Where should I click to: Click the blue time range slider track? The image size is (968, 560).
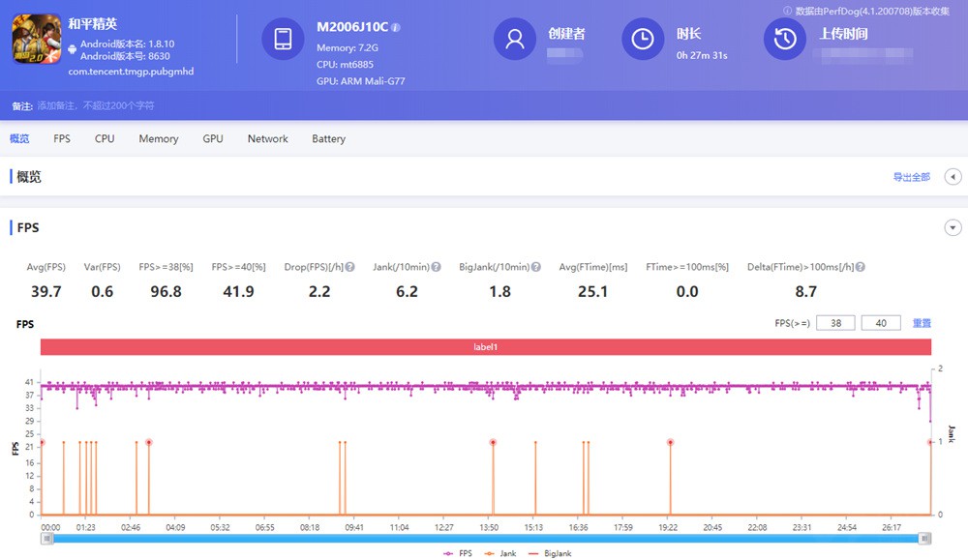pos(486,539)
